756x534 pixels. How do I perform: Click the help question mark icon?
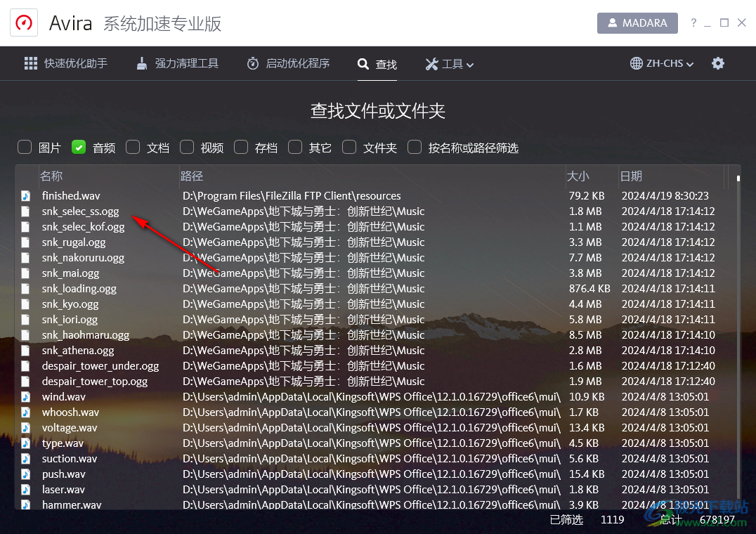coord(693,22)
